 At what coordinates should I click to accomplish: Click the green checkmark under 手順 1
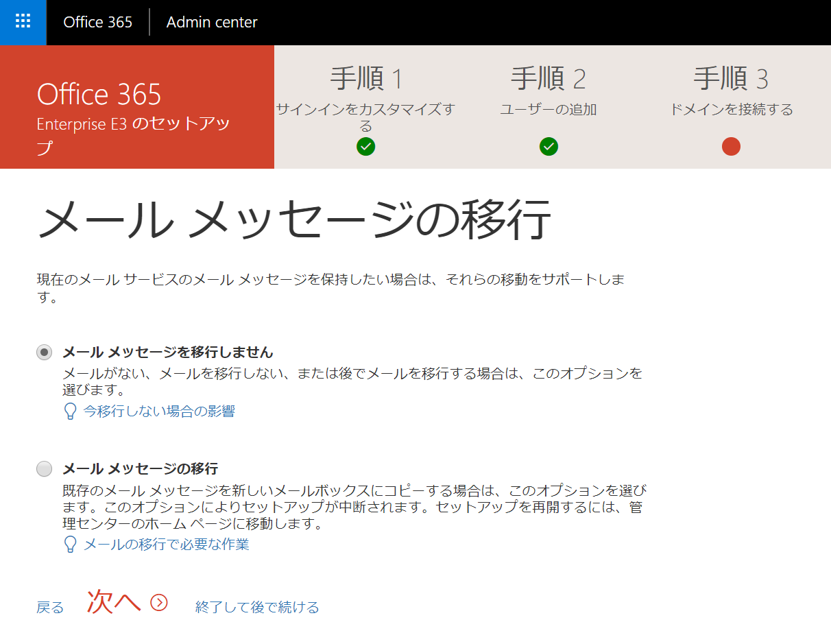366,146
